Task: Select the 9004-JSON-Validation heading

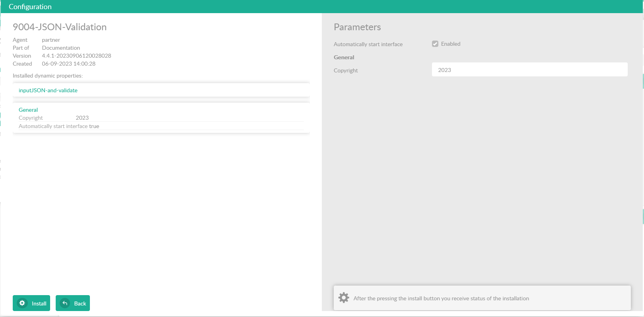Action: [x=60, y=27]
